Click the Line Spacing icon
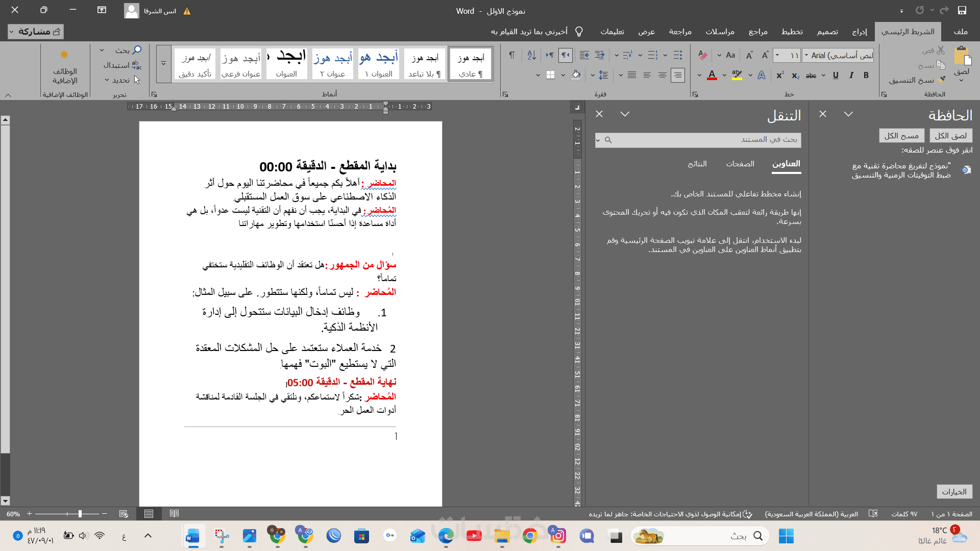980x551 pixels. [603, 76]
